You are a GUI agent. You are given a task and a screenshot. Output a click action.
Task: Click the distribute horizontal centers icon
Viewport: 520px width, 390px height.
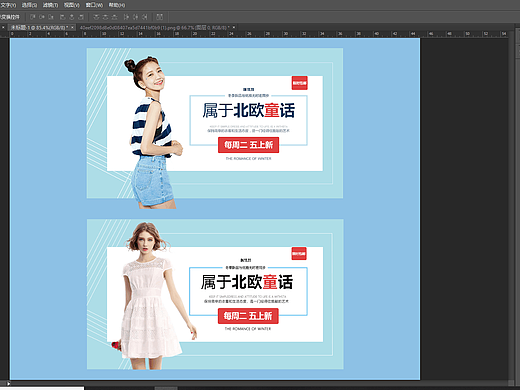click(135, 17)
